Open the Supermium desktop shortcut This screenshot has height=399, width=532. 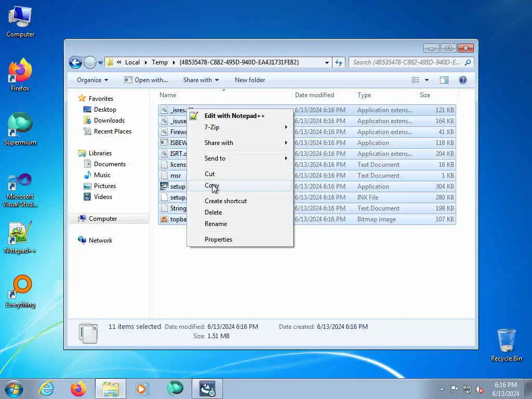(20, 129)
